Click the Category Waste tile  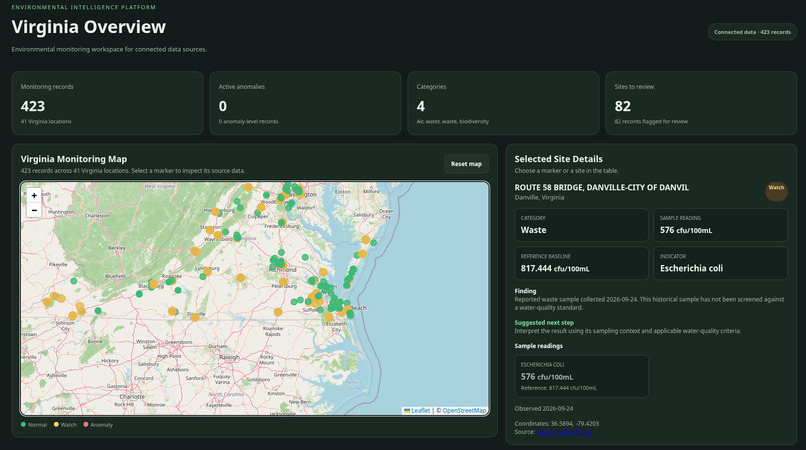pos(581,225)
